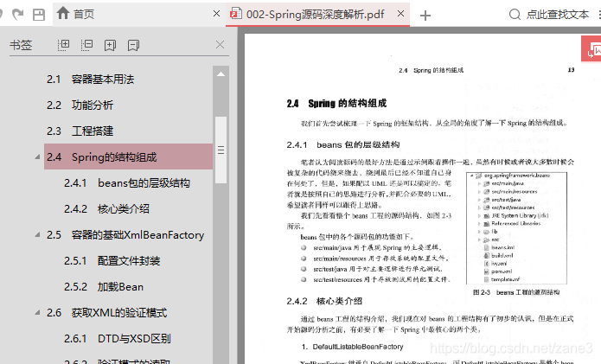The height and width of the screenshot is (364, 601).
Task: Click heading 2.4.2 核心类介绍 in page
Action: [324, 301]
